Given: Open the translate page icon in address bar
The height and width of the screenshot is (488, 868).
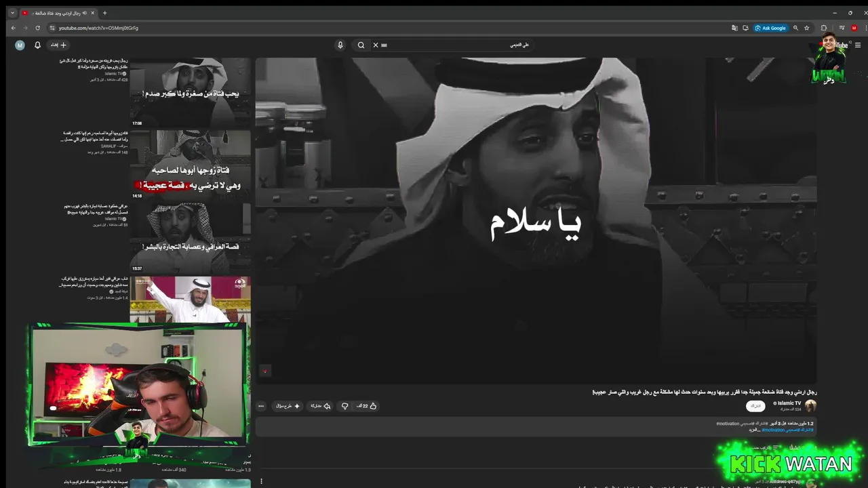Looking at the screenshot, I should pos(734,28).
